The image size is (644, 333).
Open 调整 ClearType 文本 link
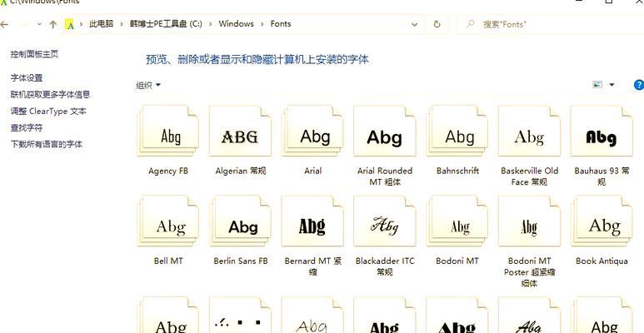(48, 112)
